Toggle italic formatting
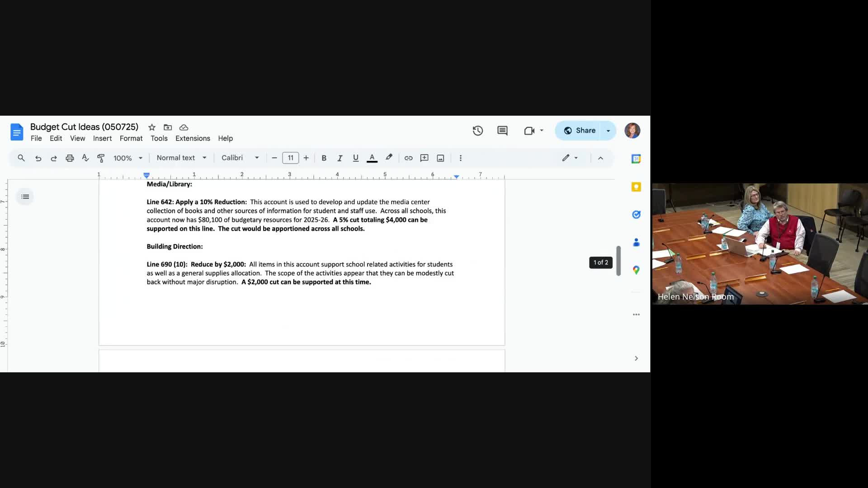 [x=340, y=158]
